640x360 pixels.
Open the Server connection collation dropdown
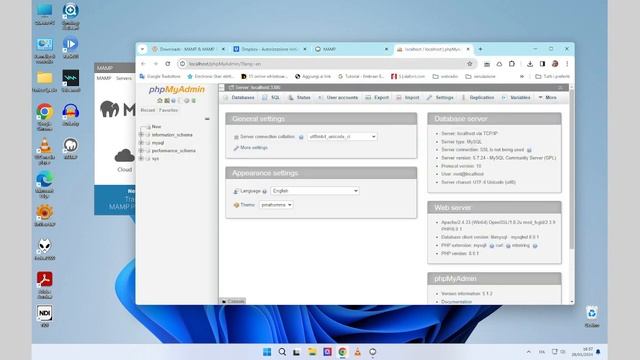click(x=342, y=137)
